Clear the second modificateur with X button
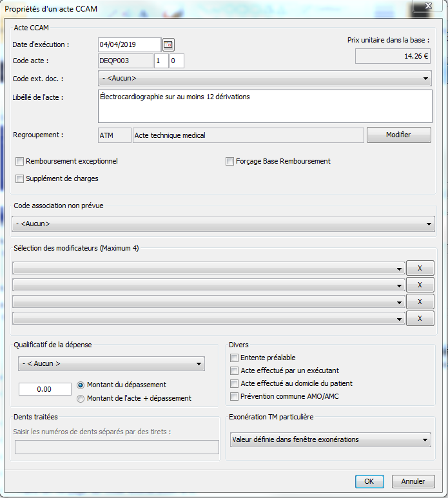The height and width of the screenshot is (498, 448). (x=420, y=285)
